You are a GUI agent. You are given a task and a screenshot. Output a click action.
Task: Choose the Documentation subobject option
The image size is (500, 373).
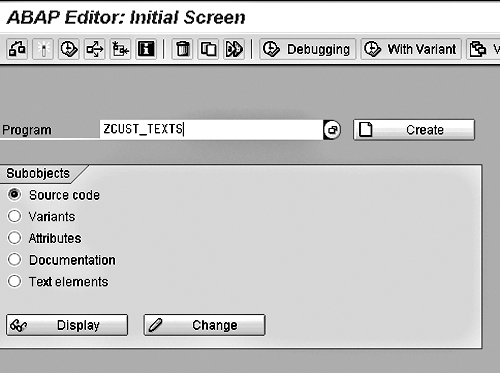tap(14, 260)
